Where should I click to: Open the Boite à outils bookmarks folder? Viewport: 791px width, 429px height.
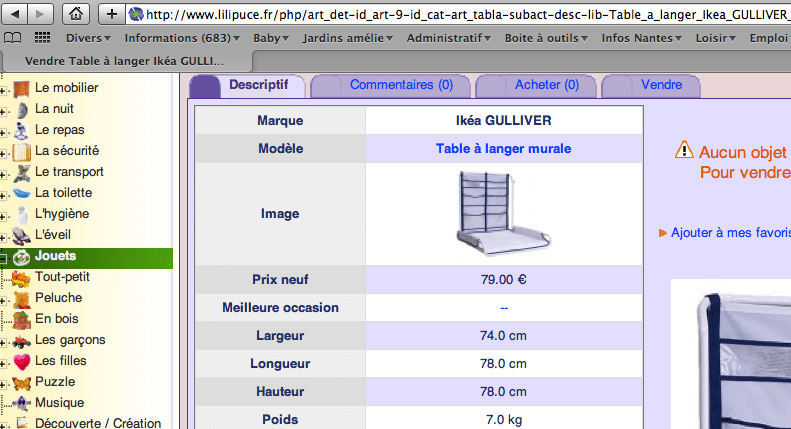546,38
